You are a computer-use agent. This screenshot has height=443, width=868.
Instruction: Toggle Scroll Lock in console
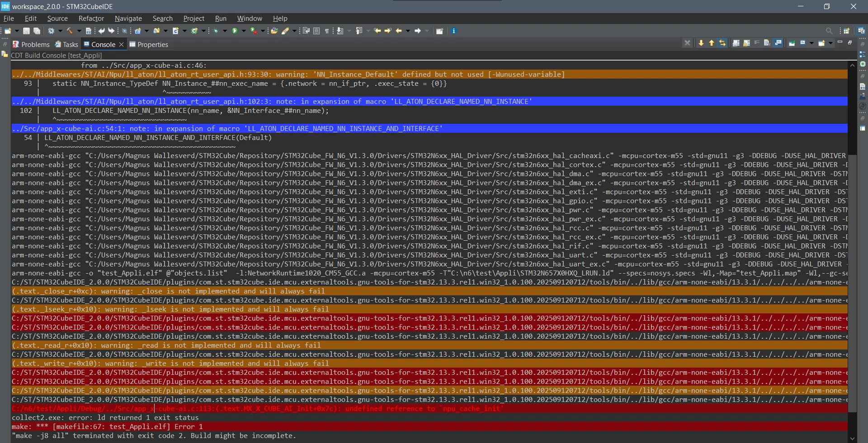coord(746,43)
